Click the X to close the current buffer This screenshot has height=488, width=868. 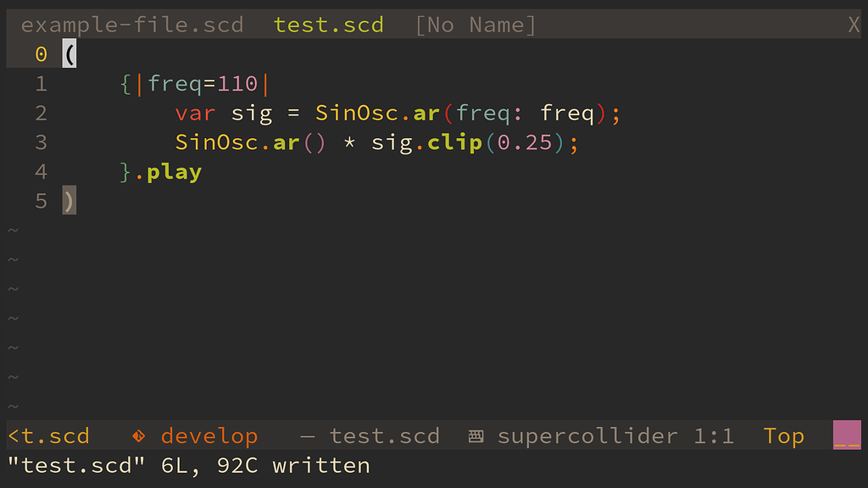(854, 25)
